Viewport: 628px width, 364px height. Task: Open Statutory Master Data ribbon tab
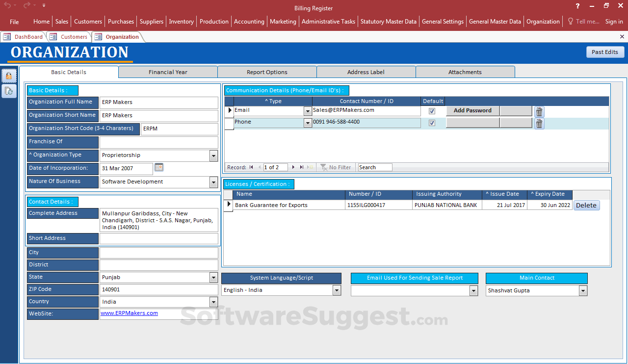(x=388, y=22)
